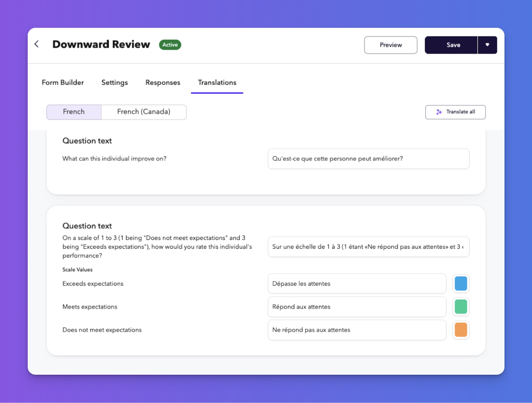The width and height of the screenshot is (532, 403).
Task: Edit the 'Qu'est-ce que cette personne' translation field
Action: [x=368, y=159]
